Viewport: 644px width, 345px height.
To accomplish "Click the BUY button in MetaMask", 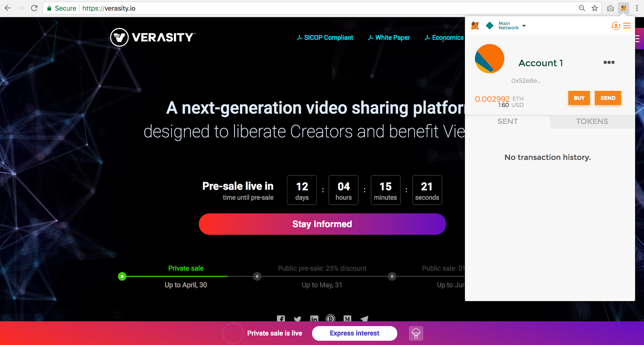I will coord(579,98).
